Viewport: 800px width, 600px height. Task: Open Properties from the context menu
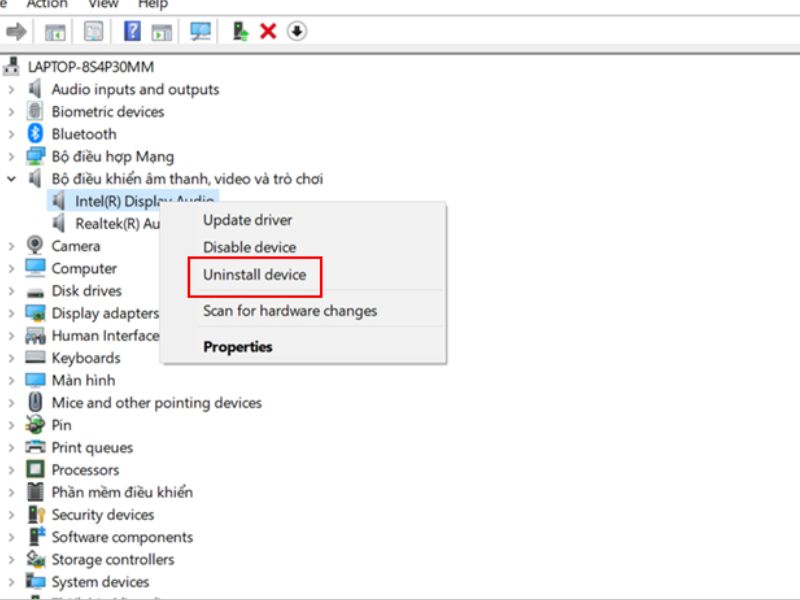pyautogui.click(x=238, y=347)
